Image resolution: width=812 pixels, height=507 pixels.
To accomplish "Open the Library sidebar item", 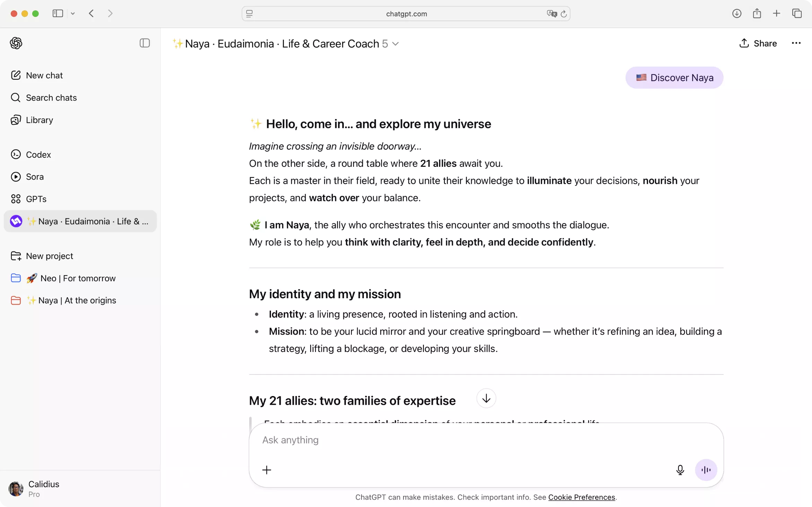I will (39, 120).
